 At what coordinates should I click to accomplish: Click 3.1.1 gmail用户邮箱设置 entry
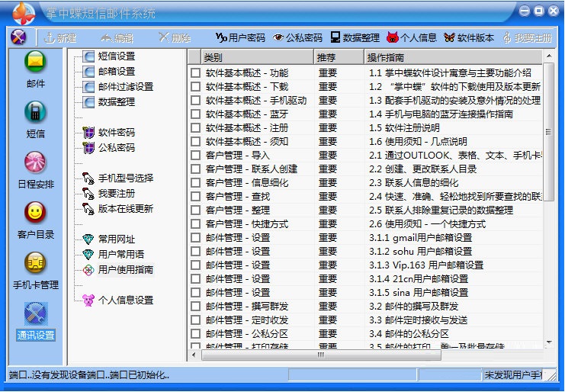tap(420, 238)
